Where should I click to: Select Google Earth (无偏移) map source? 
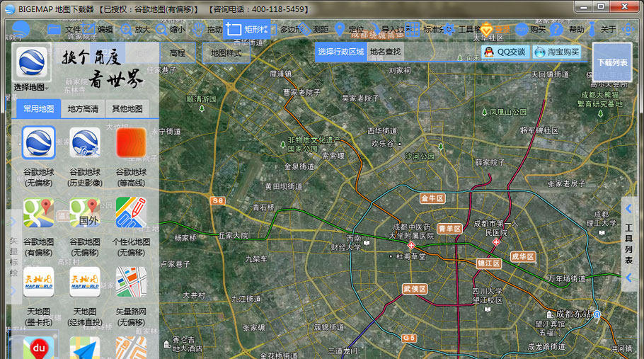tap(39, 143)
